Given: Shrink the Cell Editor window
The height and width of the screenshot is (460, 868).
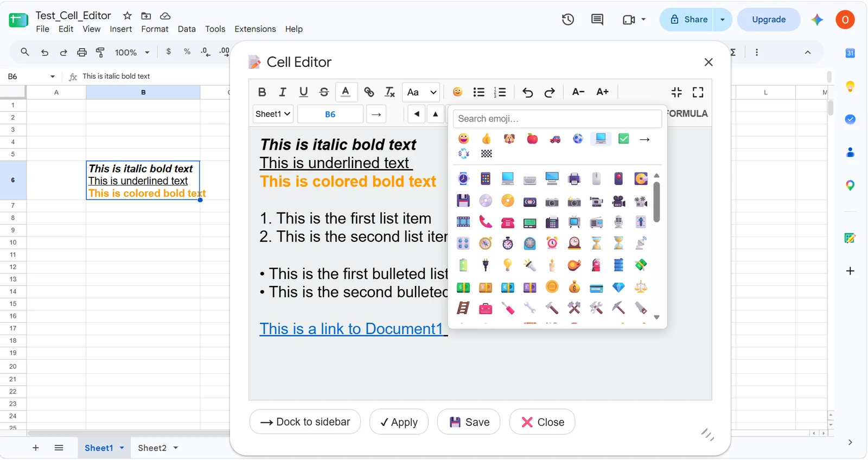Looking at the screenshot, I should (676, 92).
